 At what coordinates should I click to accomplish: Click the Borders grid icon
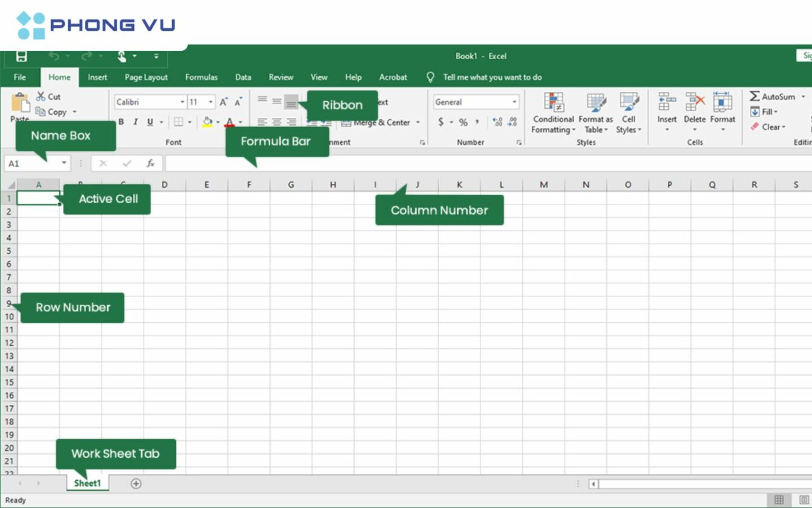[178, 122]
